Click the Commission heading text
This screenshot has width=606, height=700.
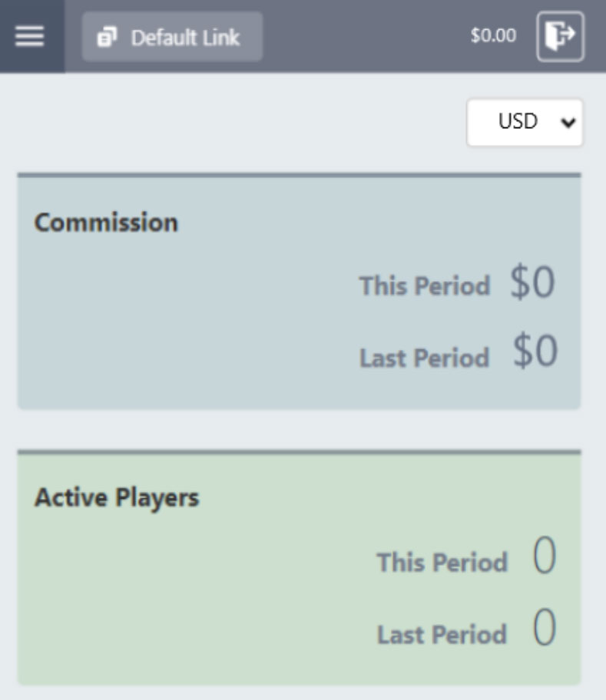tap(106, 223)
